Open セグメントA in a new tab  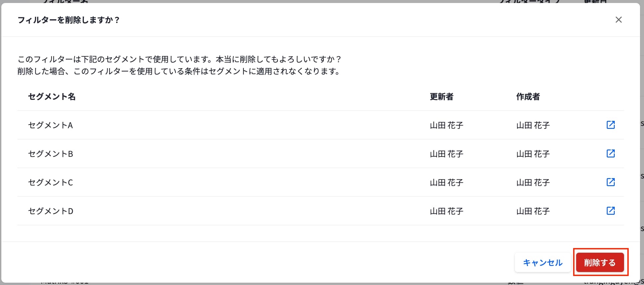tap(610, 125)
